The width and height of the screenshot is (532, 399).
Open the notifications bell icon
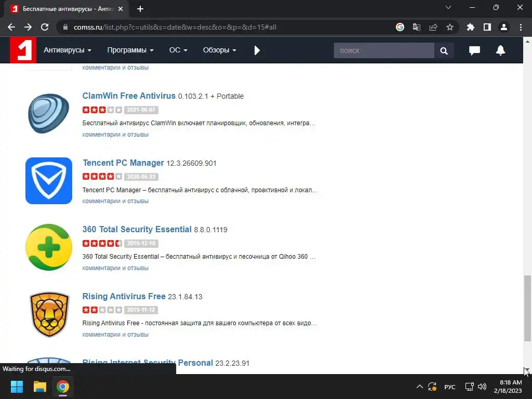click(500, 50)
